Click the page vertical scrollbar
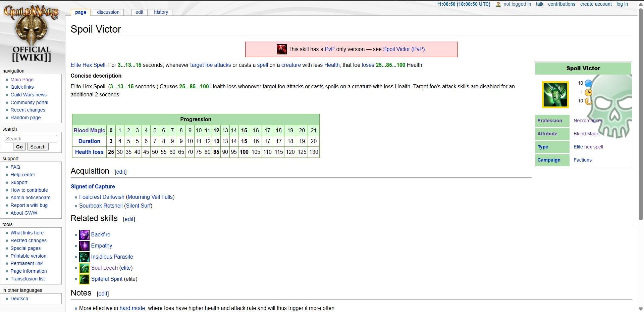The image size is (644, 312). 641,114
